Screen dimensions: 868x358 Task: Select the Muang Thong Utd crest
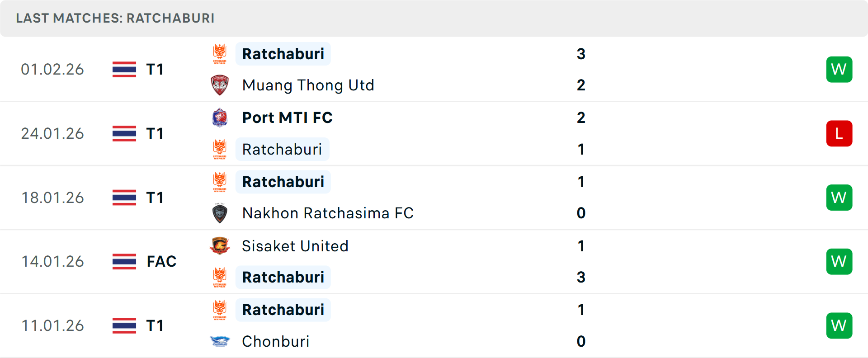click(220, 85)
